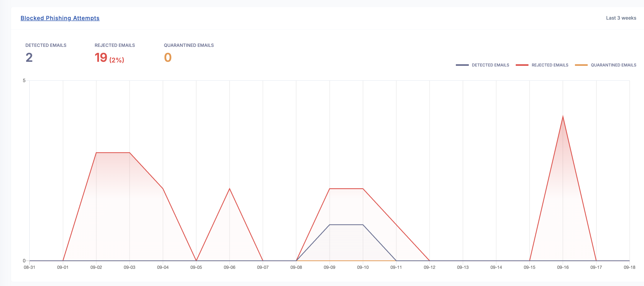This screenshot has height=286, width=644.
Task: Toggle Rejected Emails series in the legend
Action: pos(550,65)
